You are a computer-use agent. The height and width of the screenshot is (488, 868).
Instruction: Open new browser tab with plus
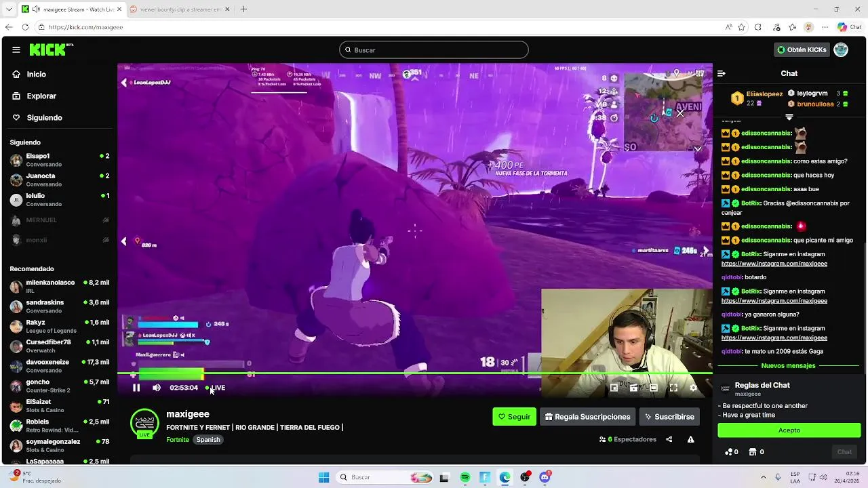pyautogui.click(x=243, y=9)
